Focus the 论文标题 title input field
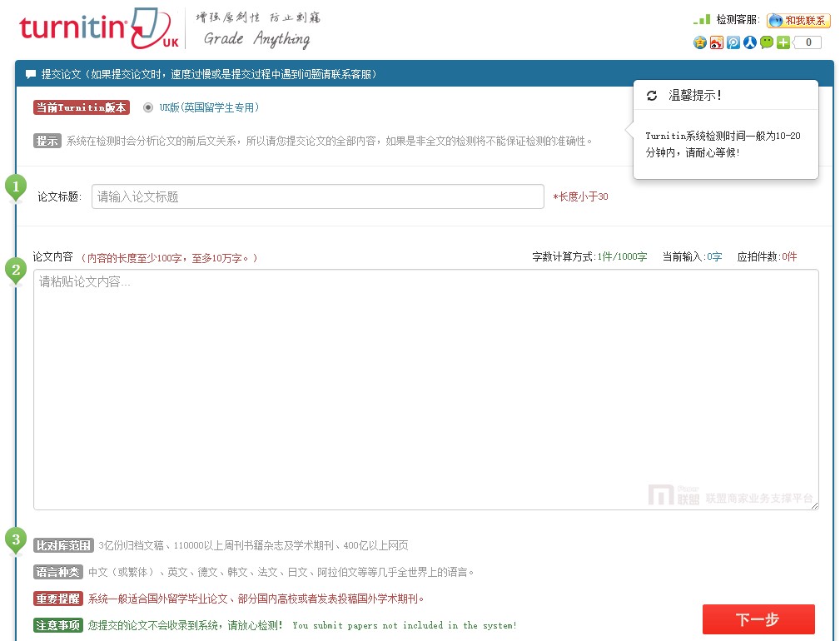Screen dimensions: 840x641 click(x=318, y=196)
